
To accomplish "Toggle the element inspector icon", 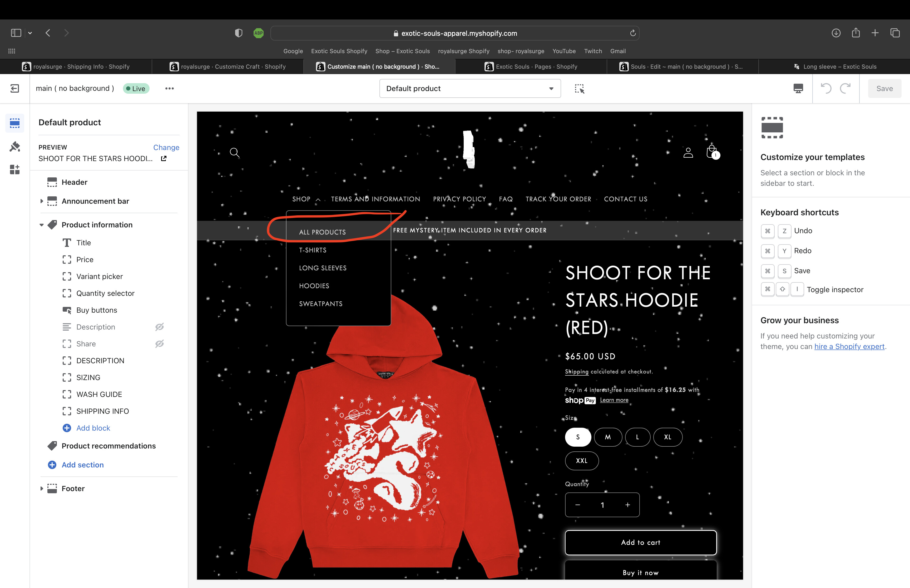I will coord(579,89).
